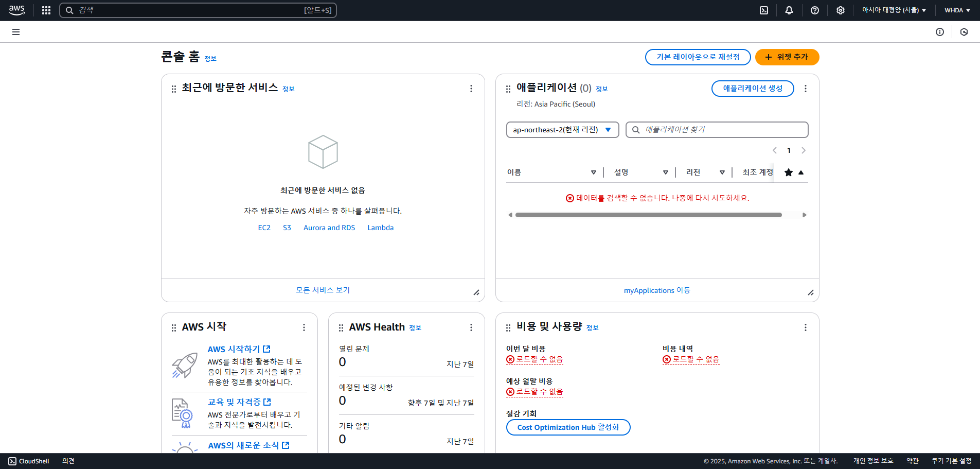
Task: Click 기본 레이아웃으로 재설정 button
Action: (698, 57)
